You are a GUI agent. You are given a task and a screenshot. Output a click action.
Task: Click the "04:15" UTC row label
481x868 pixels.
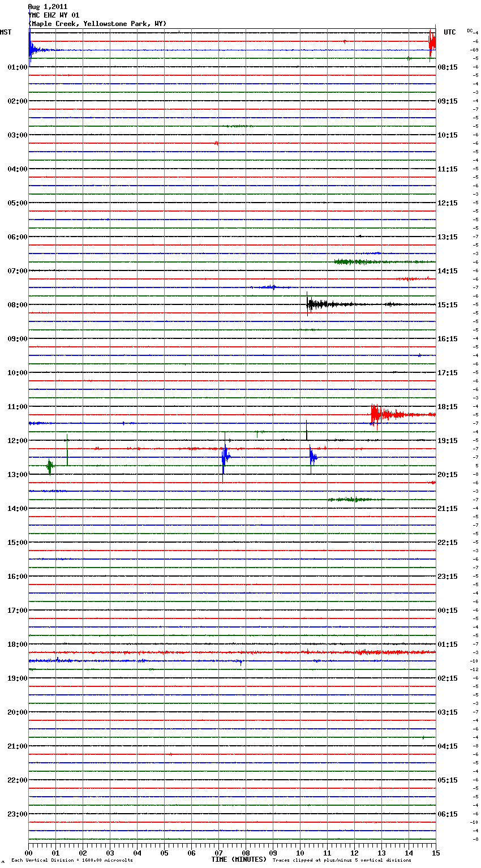[448, 746]
